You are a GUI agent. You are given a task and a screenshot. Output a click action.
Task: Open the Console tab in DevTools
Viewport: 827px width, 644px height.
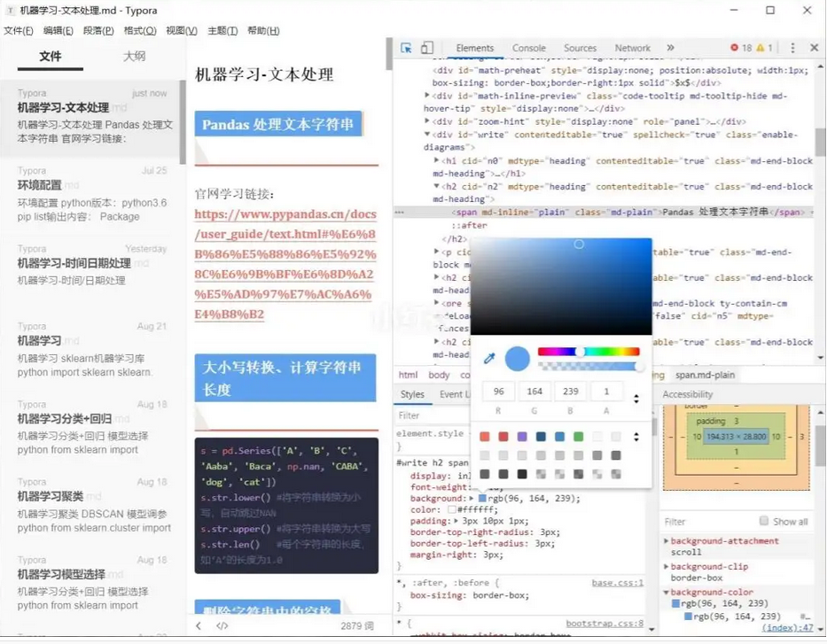coord(529,48)
